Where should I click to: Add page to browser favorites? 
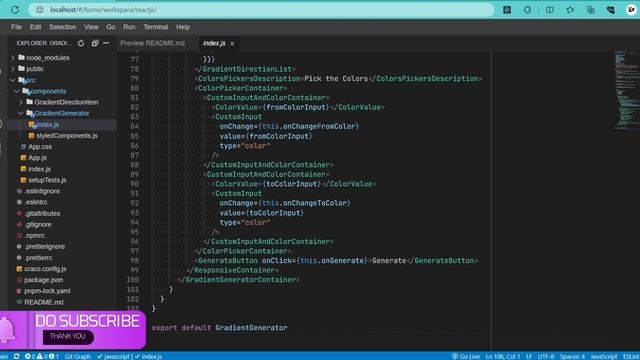(570, 9)
